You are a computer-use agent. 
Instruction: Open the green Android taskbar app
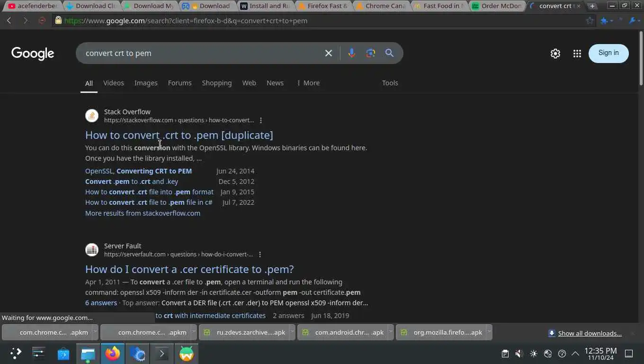click(x=187, y=353)
